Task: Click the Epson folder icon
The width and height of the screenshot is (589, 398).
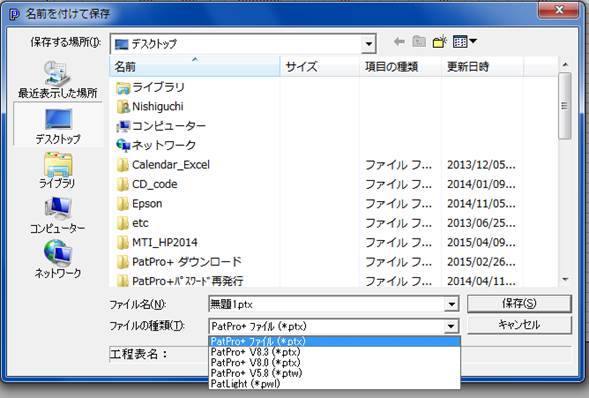Action: 123,204
